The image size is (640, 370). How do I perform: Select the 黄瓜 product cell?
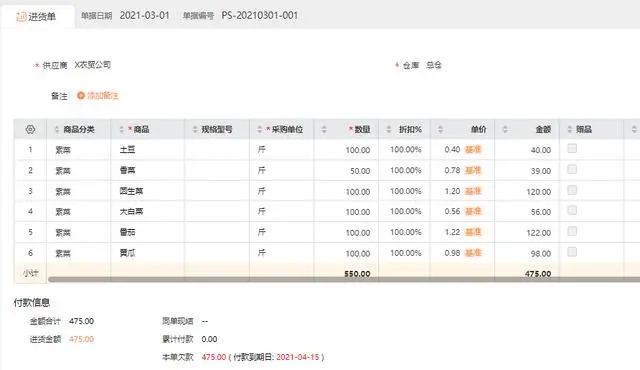[x=147, y=253]
